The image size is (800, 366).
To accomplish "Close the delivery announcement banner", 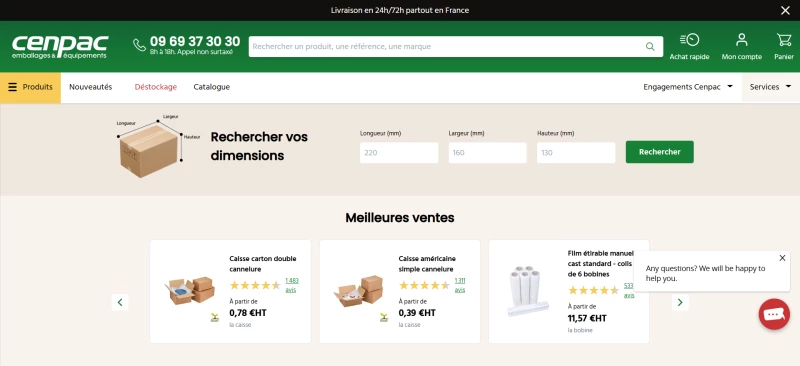I will 785,10.
